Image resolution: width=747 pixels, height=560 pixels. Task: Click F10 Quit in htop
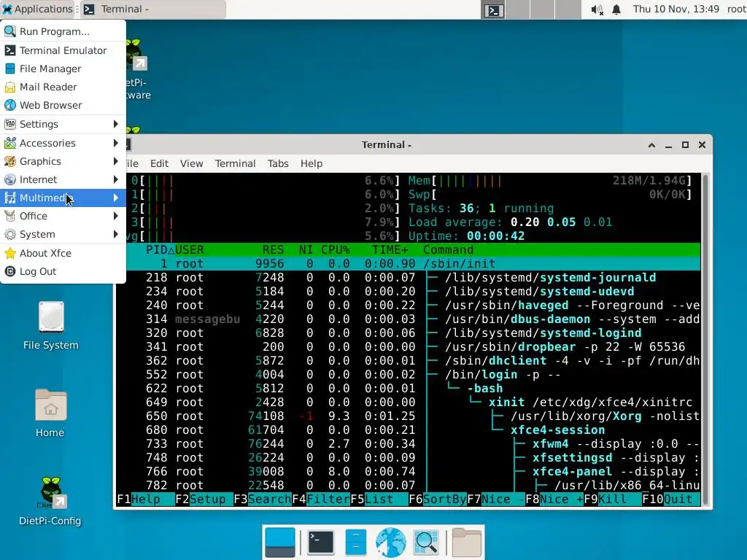[x=671, y=499]
